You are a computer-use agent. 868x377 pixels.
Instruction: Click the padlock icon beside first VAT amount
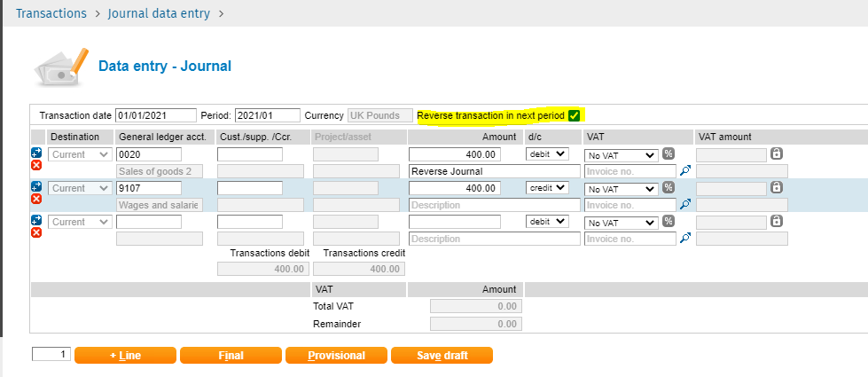coord(777,153)
